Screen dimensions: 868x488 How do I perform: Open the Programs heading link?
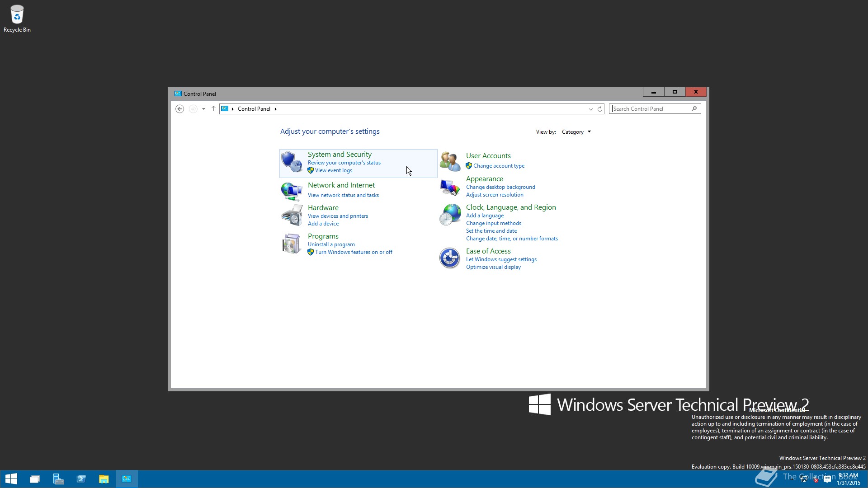(x=323, y=236)
